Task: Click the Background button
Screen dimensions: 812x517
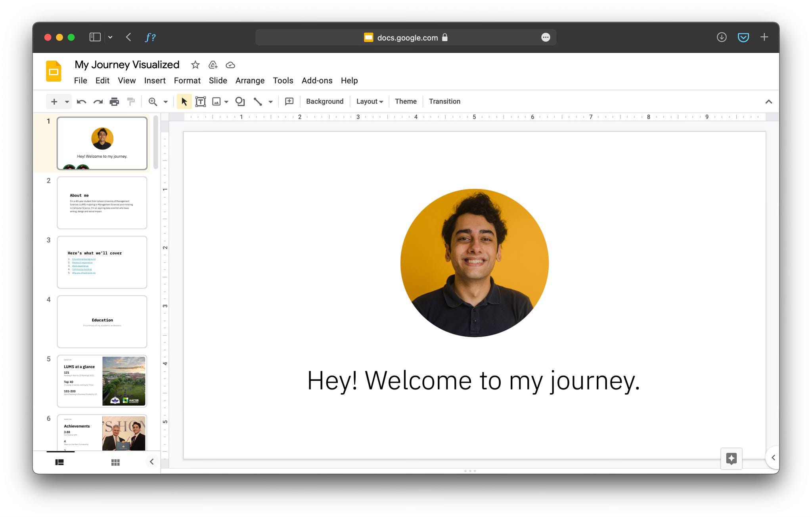Action: click(324, 101)
